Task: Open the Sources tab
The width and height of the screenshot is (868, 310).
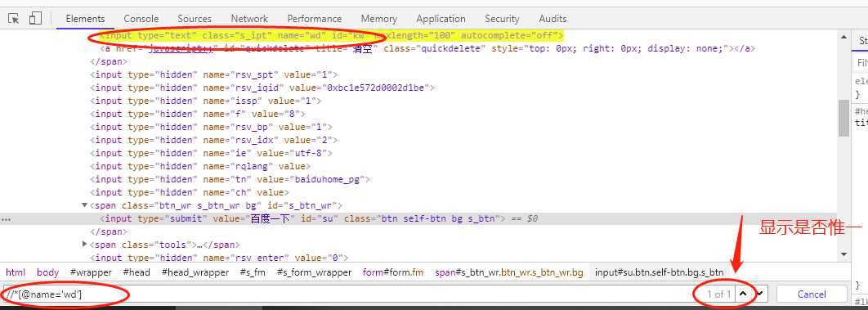Action: click(195, 18)
